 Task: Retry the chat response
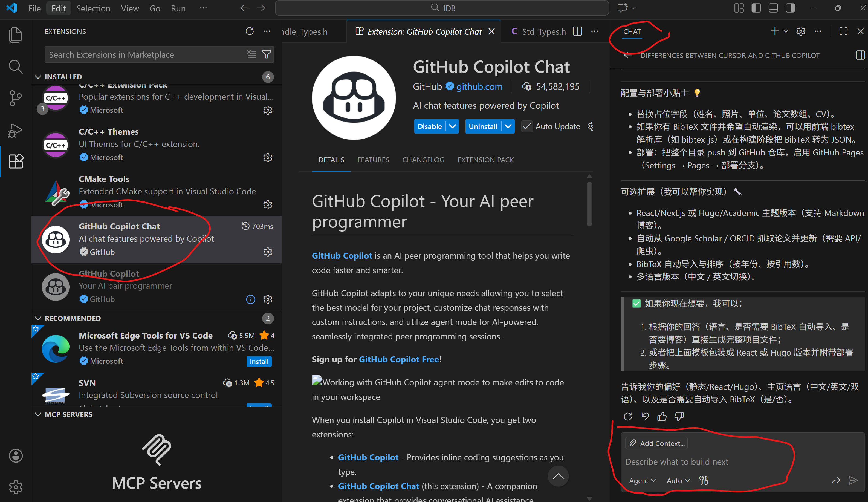coord(628,417)
